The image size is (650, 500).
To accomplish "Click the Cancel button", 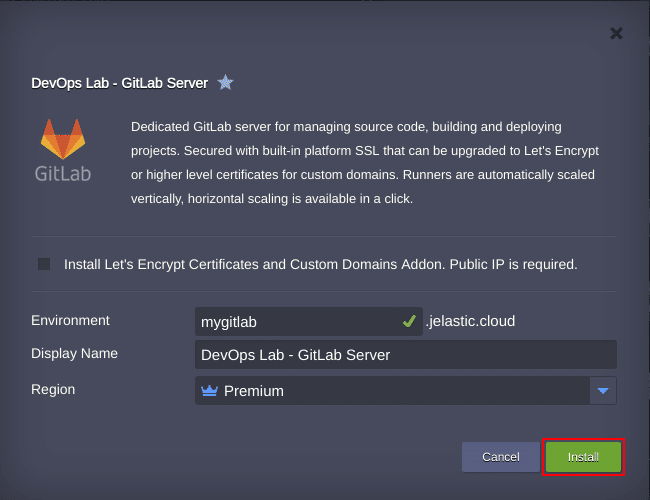I will (501, 457).
